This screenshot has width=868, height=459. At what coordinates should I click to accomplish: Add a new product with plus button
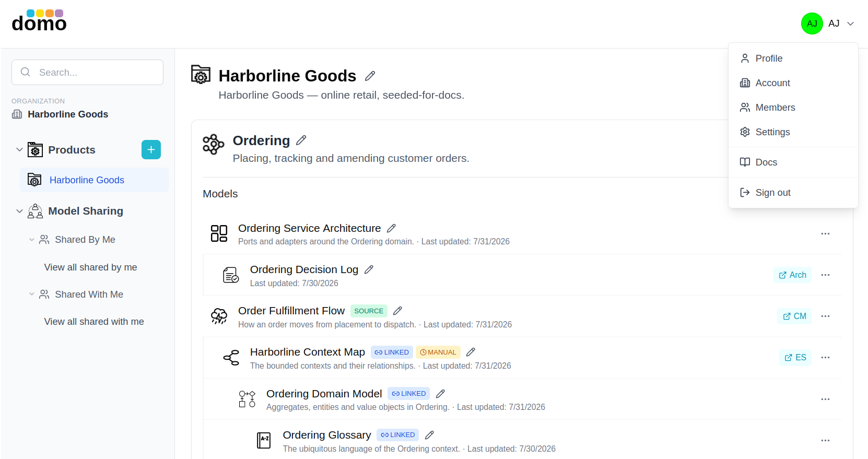pos(151,150)
